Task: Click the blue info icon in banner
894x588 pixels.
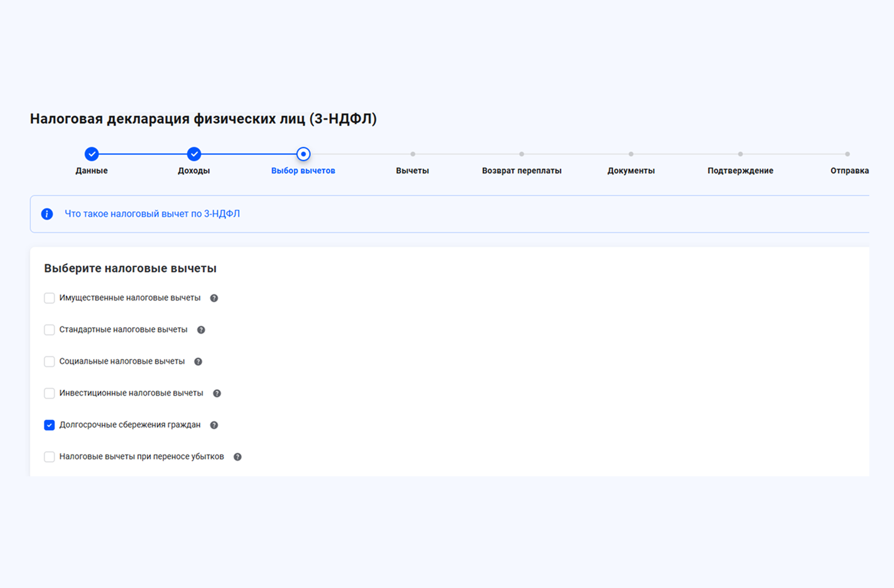Action: click(x=47, y=214)
